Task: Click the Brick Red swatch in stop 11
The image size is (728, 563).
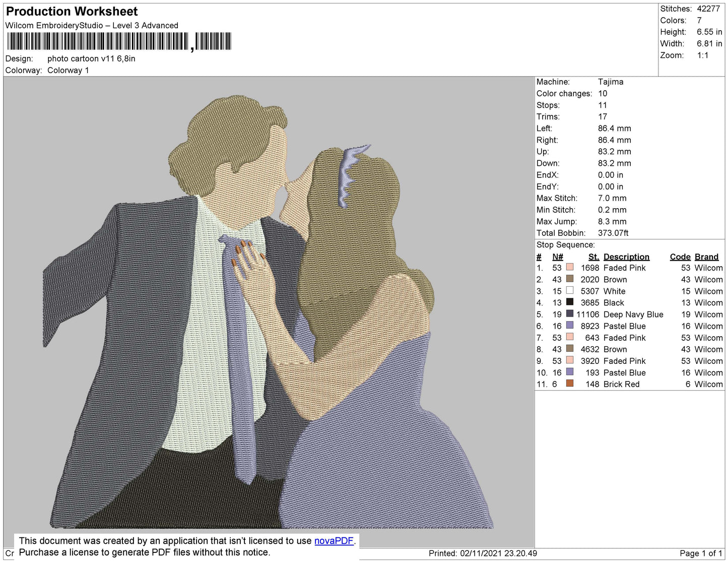Action: (x=570, y=383)
